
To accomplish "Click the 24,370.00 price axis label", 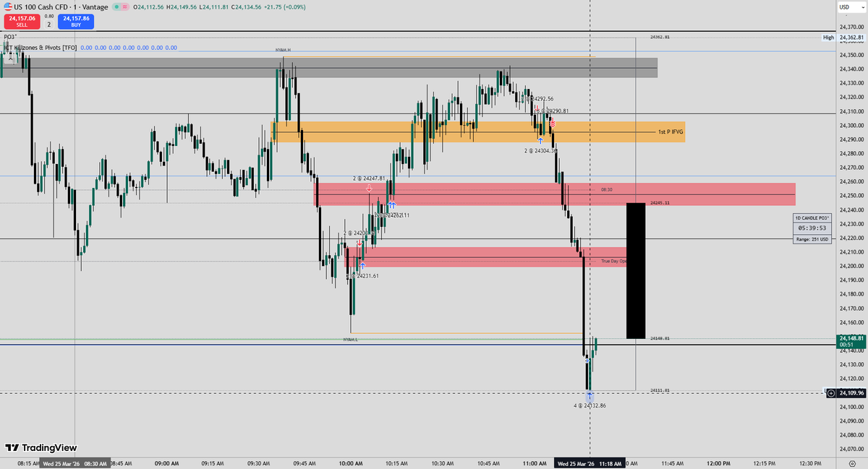I will point(851,26).
